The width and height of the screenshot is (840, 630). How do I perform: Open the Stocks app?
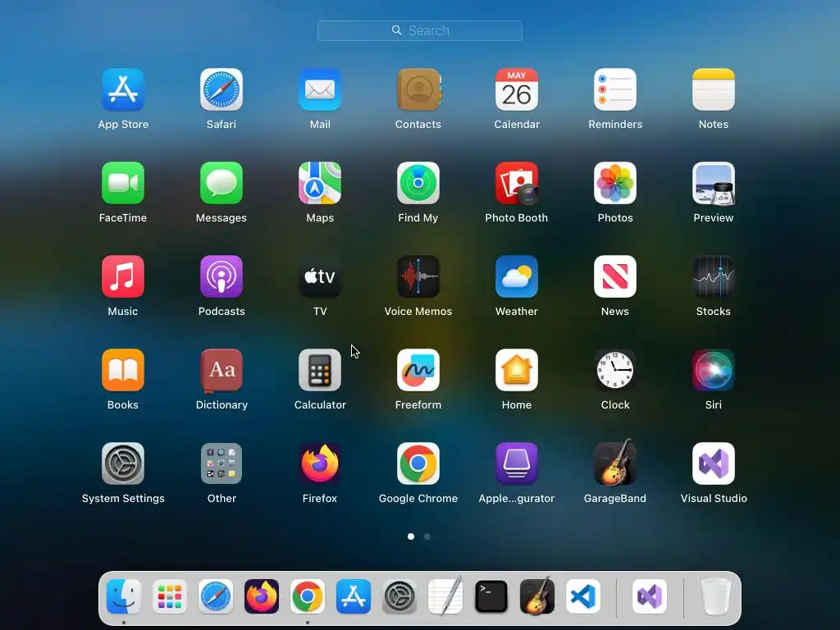[x=714, y=276]
